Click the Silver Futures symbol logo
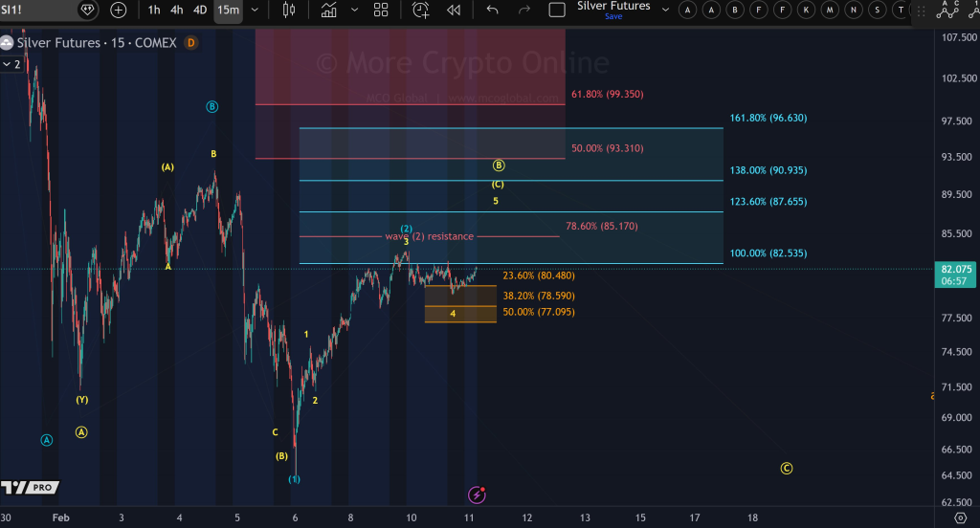The image size is (980, 528). point(7,42)
